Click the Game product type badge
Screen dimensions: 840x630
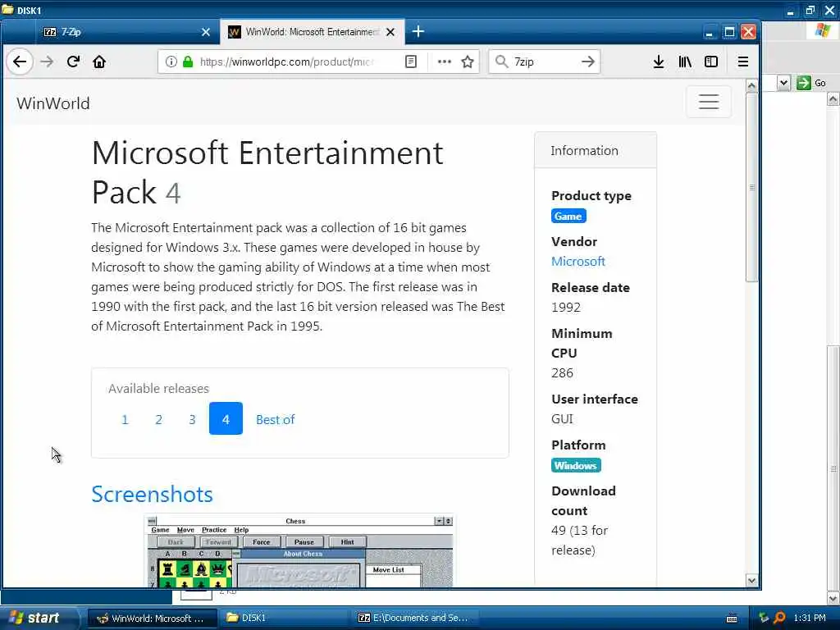point(568,216)
